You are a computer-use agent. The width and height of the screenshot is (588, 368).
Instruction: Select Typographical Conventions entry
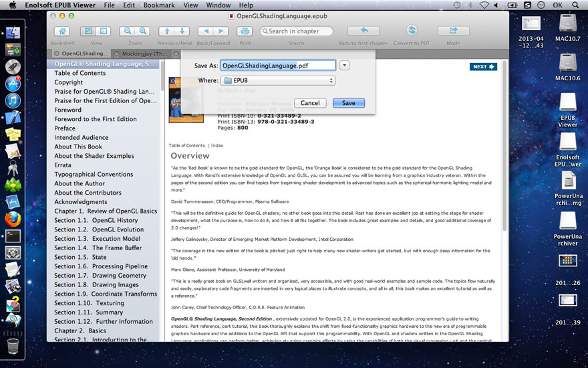(94, 174)
